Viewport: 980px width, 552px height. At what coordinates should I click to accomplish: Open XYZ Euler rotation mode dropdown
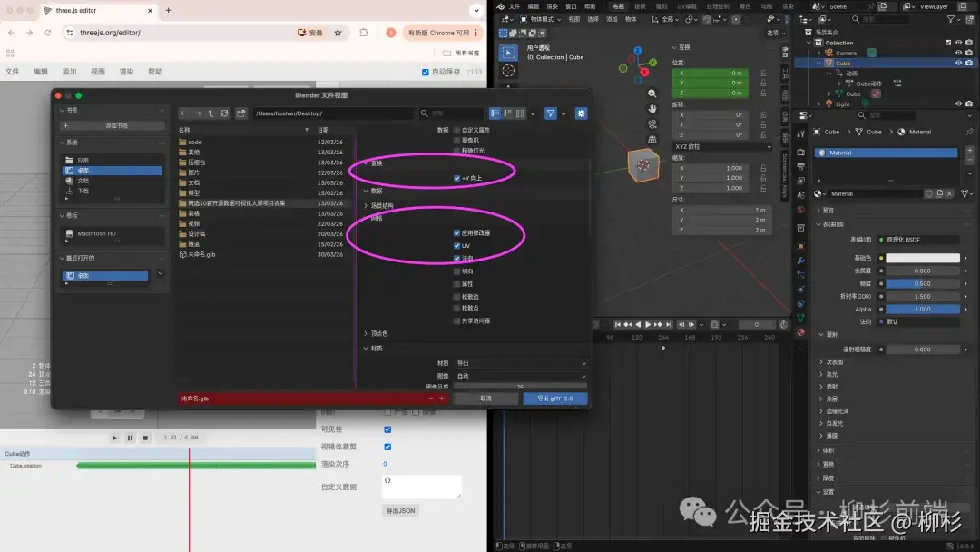722,146
